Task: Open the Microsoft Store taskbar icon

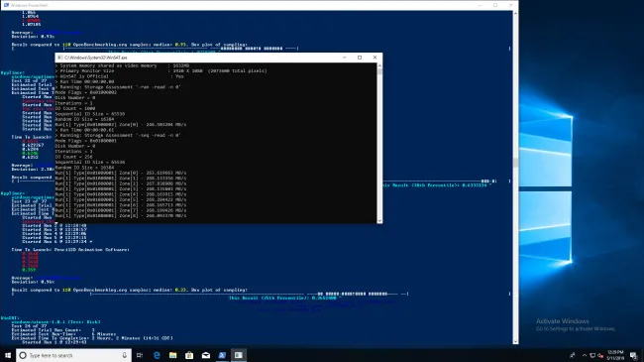Action: pos(189,355)
